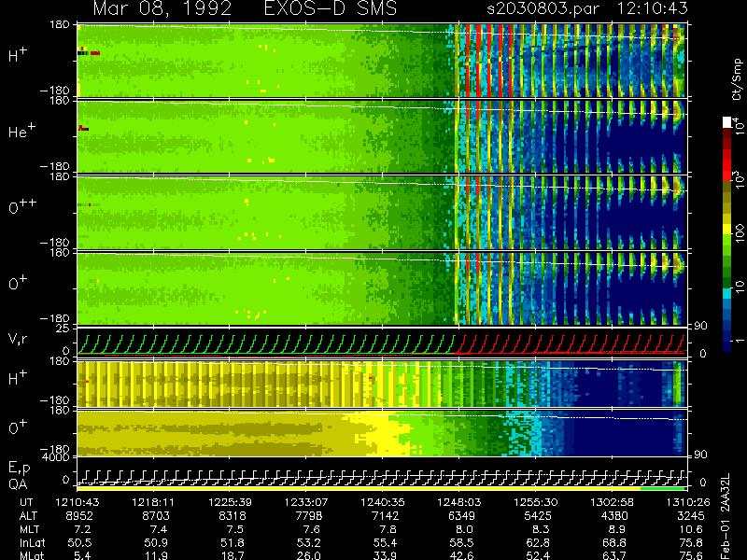Viewport: 747px width, 560px height.
Task: Click InLat value "68.8"
Action: (x=613, y=542)
